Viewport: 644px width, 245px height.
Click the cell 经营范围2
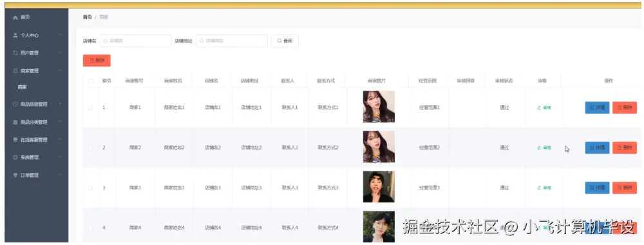pos(429,148)
